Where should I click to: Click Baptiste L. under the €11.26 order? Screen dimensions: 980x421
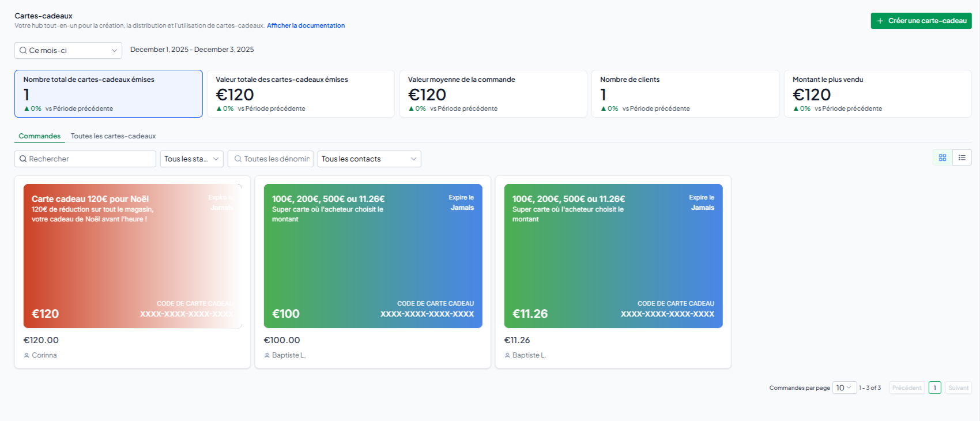pyautogui.click(x=529, y=355)
